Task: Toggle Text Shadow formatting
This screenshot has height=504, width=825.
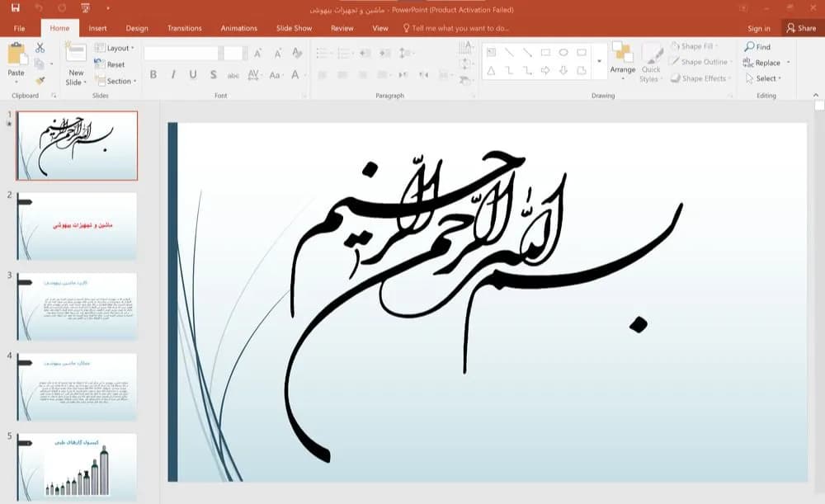Action: point(213,75)
